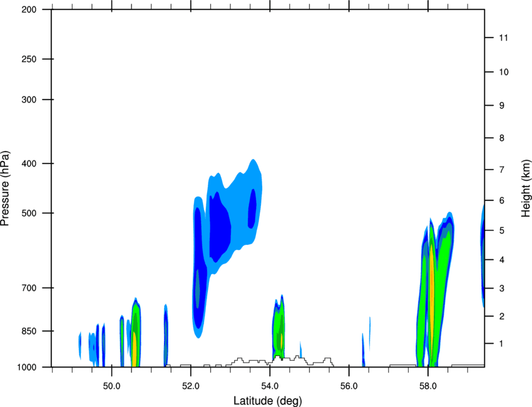Click the 200 pressure tick label

point(29,9)
